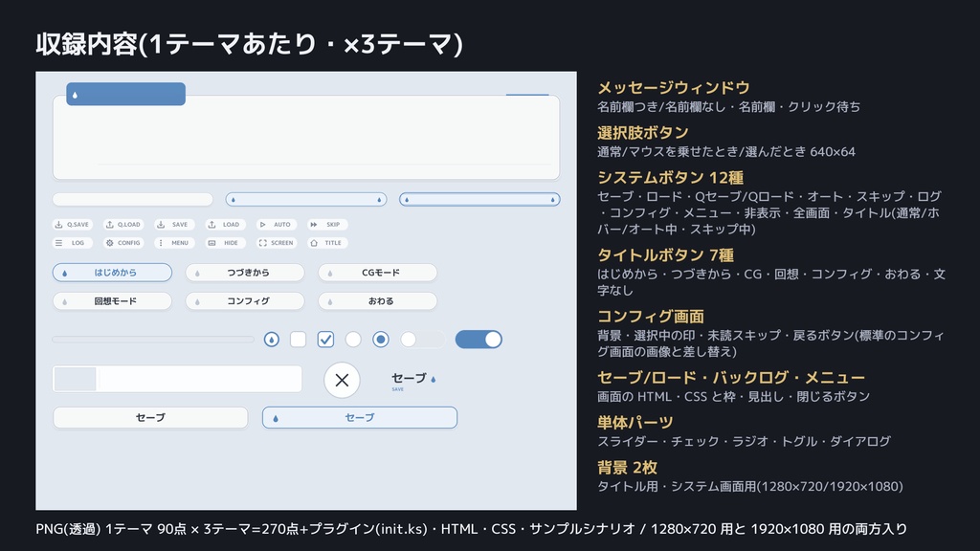Click the タイトル用・システム画面用 description line
Viewport: 980px width, 551px height.
click(750, 487)
